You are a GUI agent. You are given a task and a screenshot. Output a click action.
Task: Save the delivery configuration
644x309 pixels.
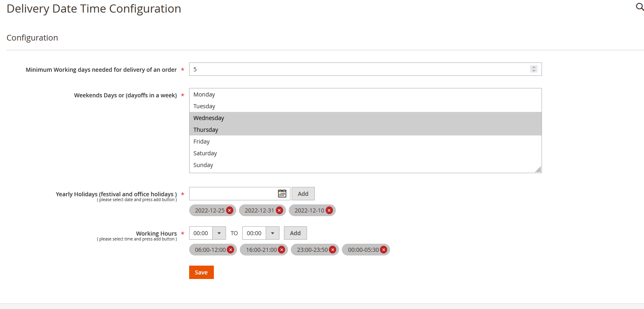tap(201, 273)
